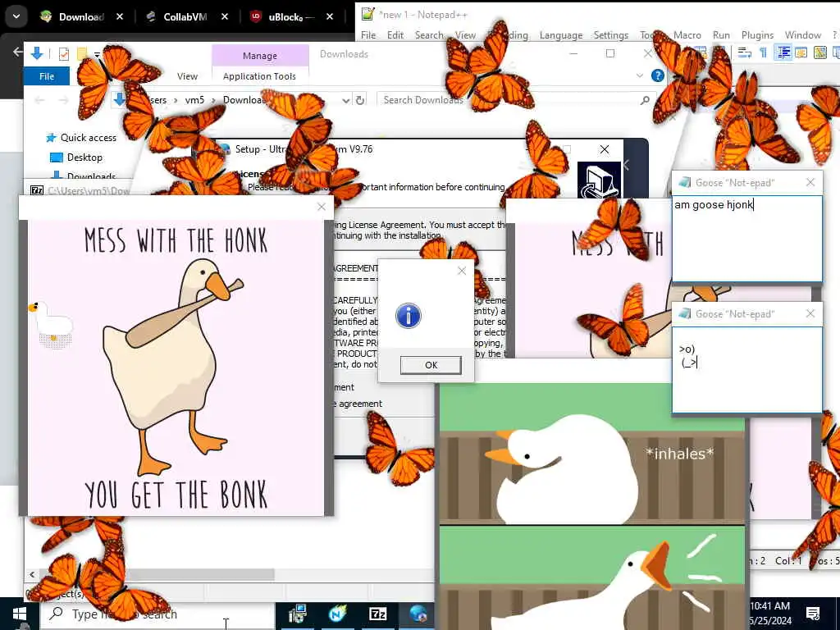The image size is (840, 630).
Task: Click the vm5 breadcrumb in address bar
Action: (x=194, y=100)
